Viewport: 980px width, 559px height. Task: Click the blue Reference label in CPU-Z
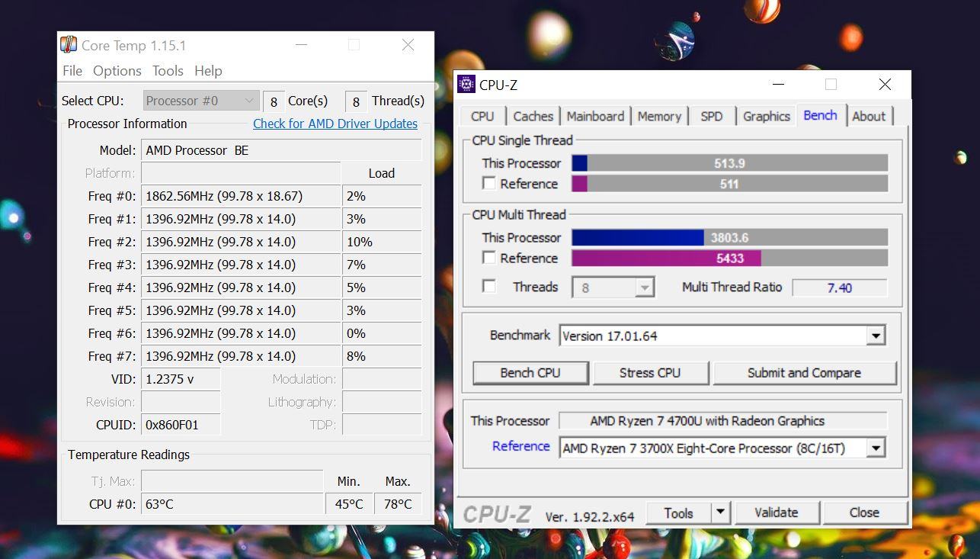click(520, 446)
